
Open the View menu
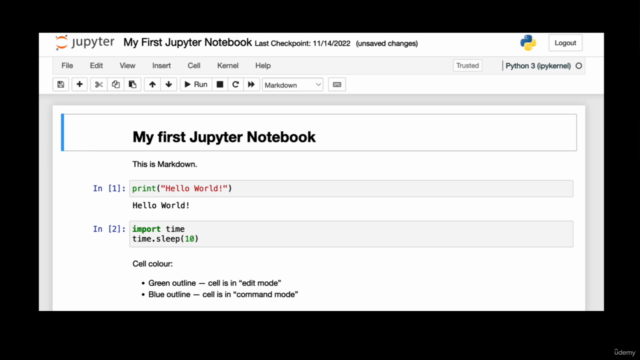127,66
